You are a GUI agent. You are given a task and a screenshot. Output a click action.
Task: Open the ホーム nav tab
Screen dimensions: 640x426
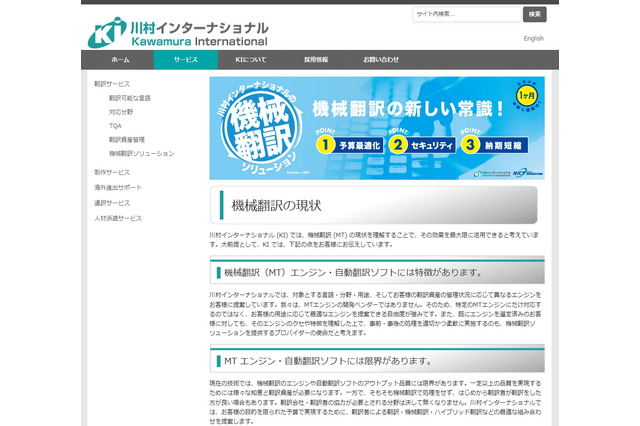click(x=120, y=60)
